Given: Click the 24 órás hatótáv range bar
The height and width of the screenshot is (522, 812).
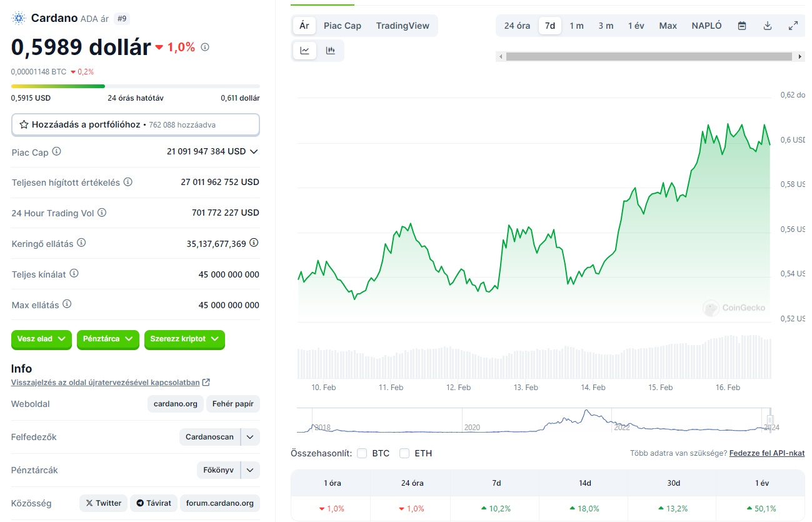Looking at the screenshot, I should point(136,86).
